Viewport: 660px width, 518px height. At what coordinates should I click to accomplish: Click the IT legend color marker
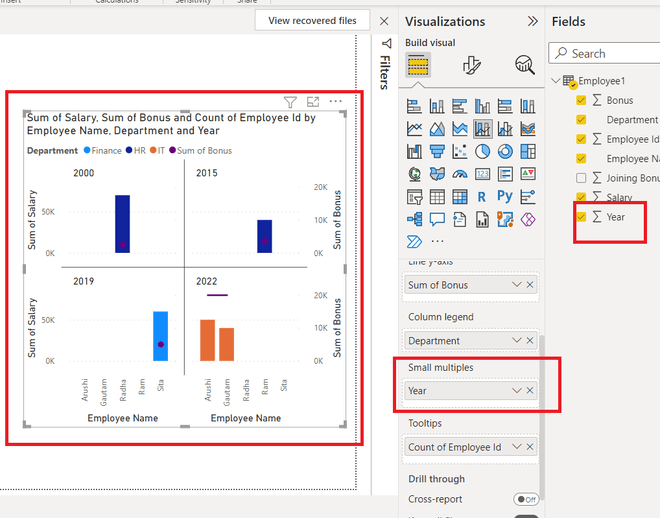tap(153, 150)
